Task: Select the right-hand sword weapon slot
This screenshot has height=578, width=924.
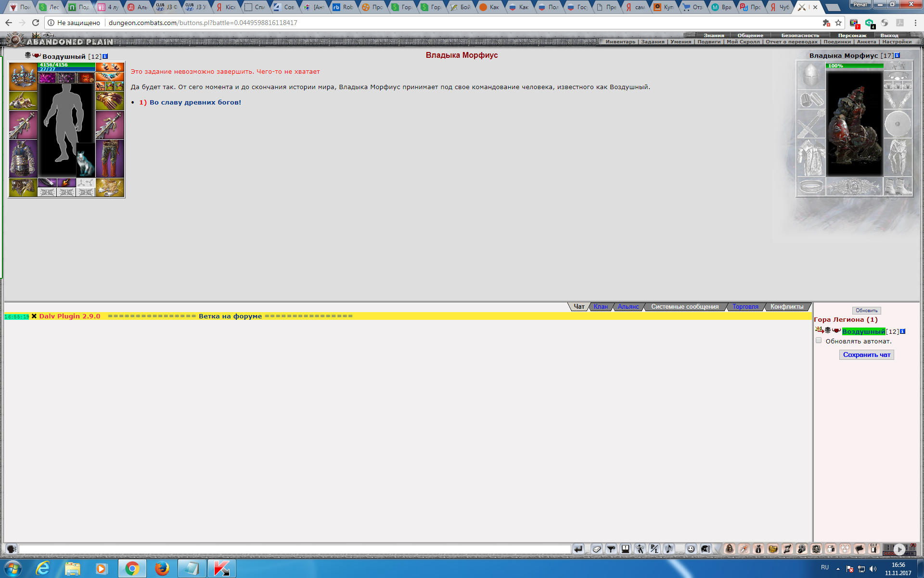Action: pos(110,125)
